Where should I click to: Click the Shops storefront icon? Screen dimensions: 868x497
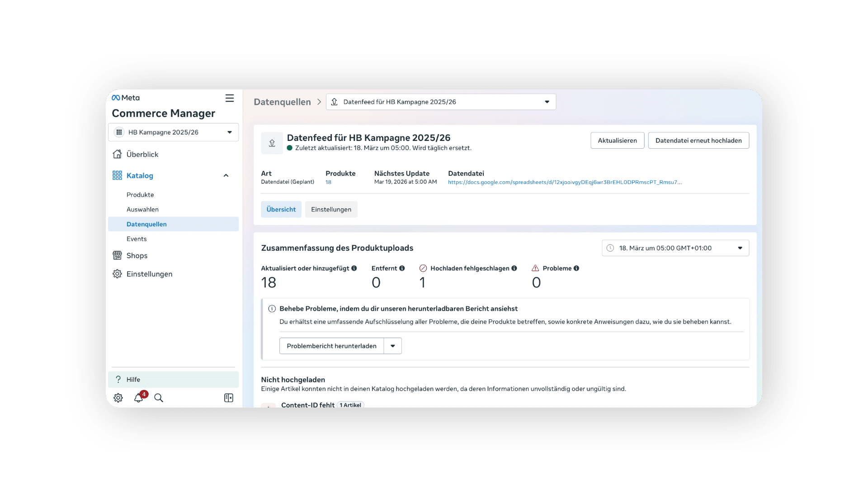[x=117, y=255]
